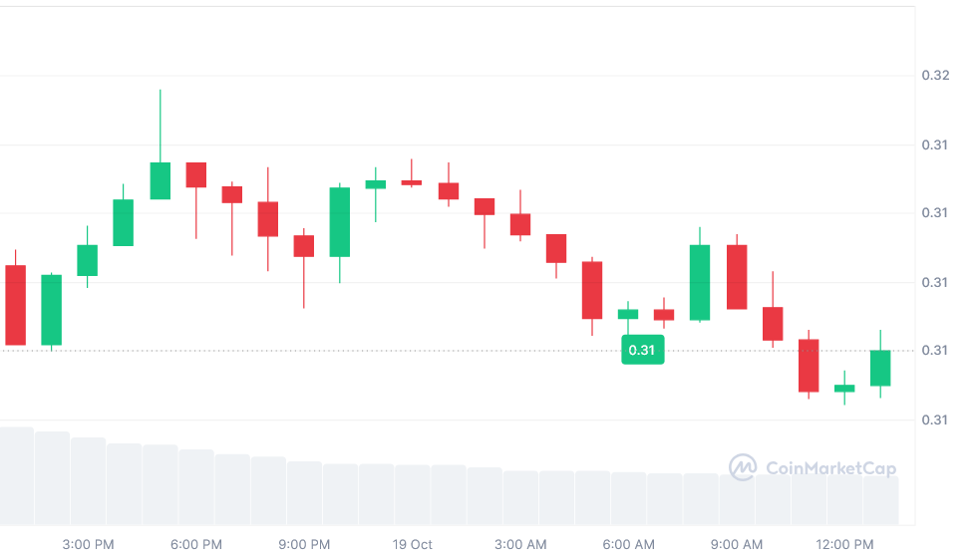Click the red candle directly above 9:00 AM

pos(737,277)
